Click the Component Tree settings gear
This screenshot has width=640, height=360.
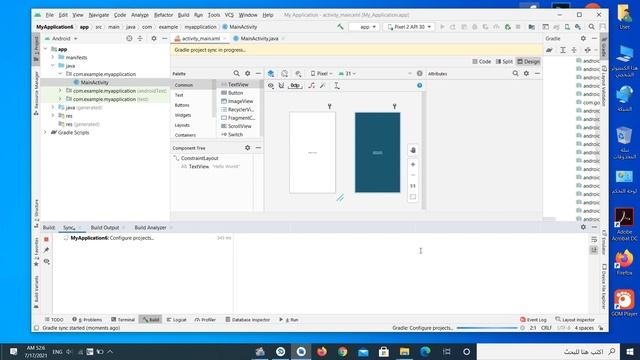247,148
